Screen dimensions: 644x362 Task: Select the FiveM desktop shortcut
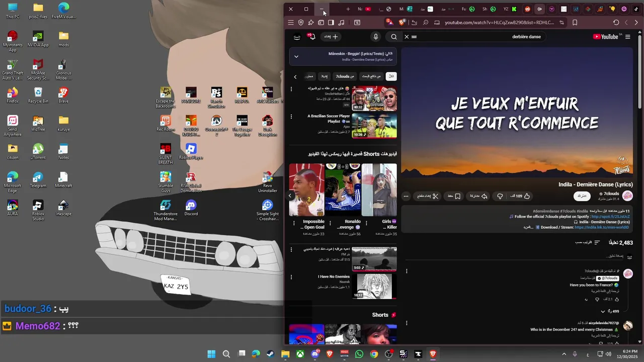(63, 11)
